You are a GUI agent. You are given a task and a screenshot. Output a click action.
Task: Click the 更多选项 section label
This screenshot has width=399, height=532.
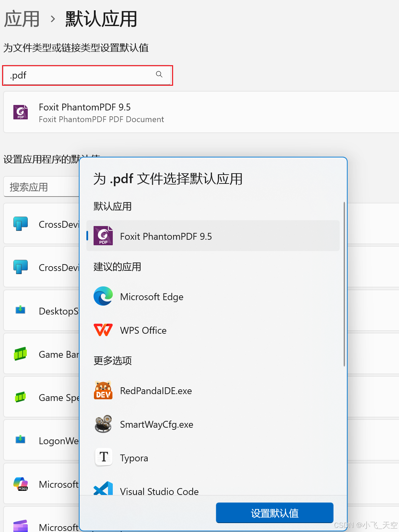[x=113, y=360]
